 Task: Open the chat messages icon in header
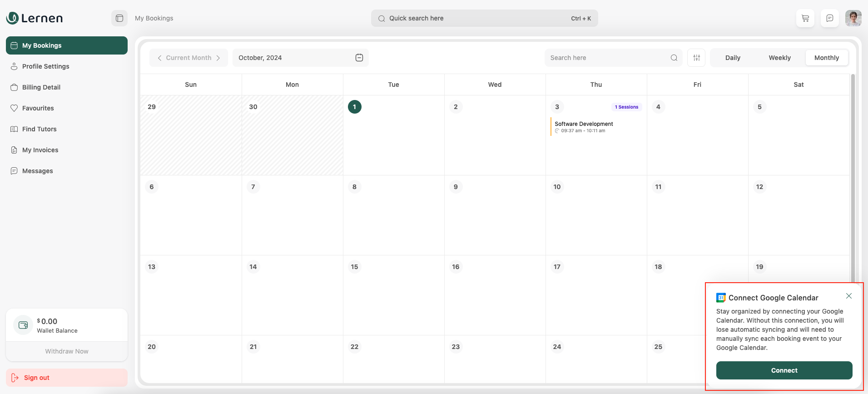[x=829, y=18]
